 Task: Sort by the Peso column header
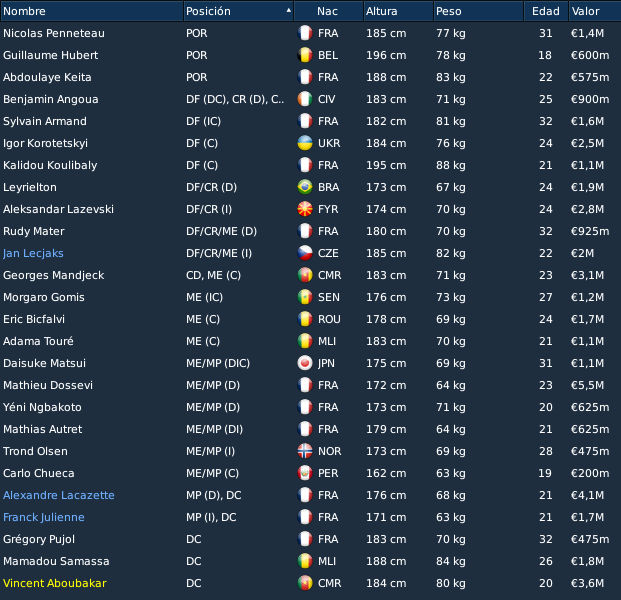coord(478,11)
